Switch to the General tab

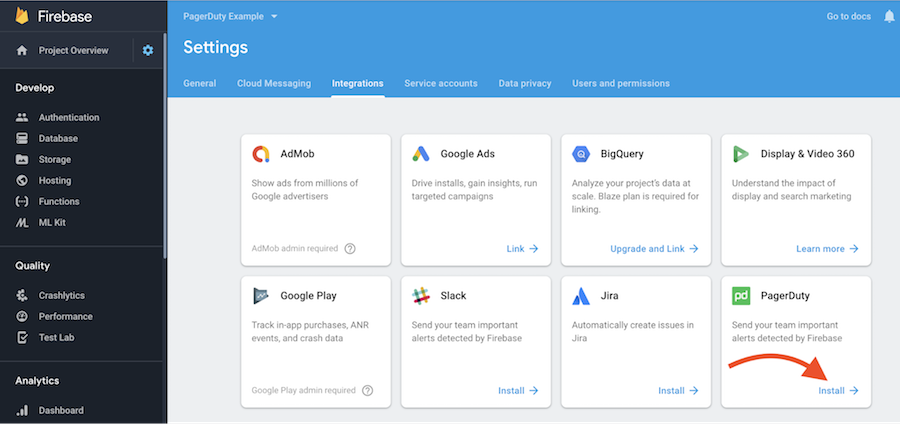[200, 83]
